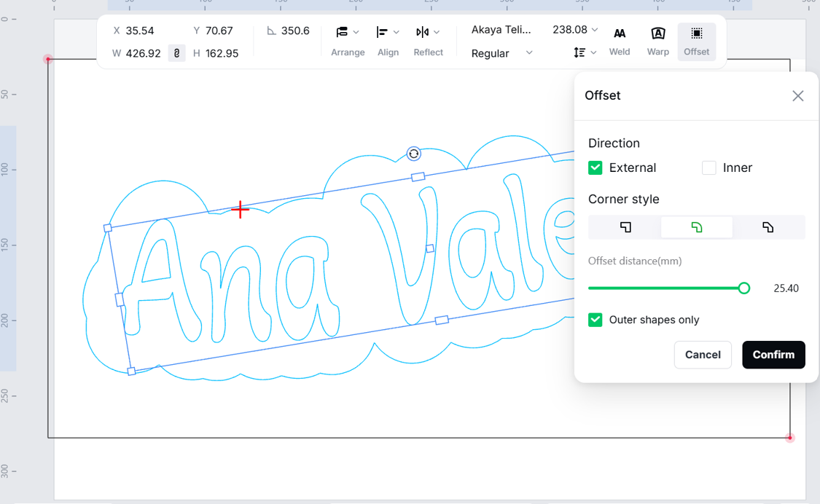Click the bottom-middle selection handle of text
The height and width of the screenshot is (504, 820).
[x=442, y=320]
